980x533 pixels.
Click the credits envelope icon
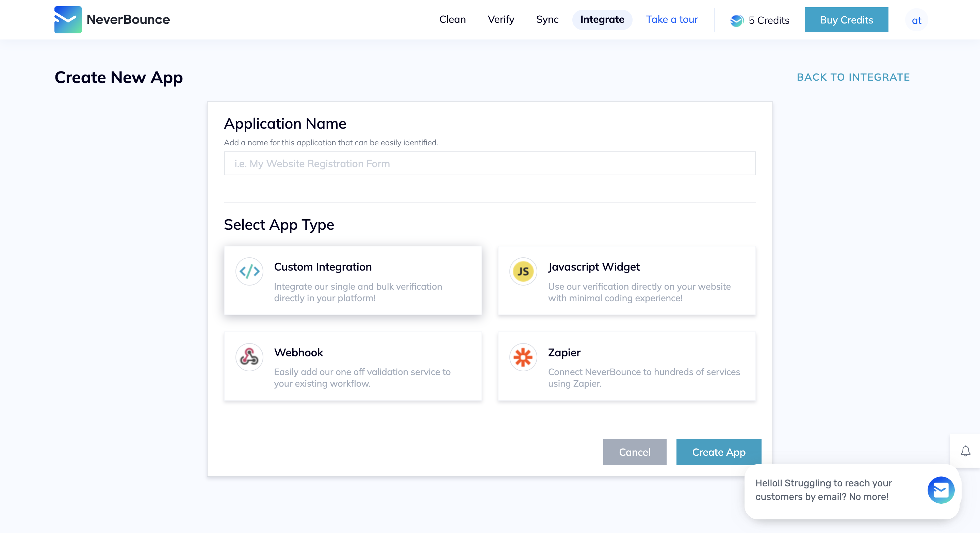[736, 20]
